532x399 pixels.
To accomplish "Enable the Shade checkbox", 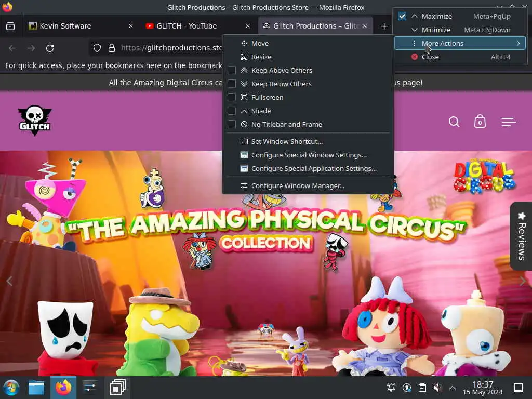I will coord(232,111).
